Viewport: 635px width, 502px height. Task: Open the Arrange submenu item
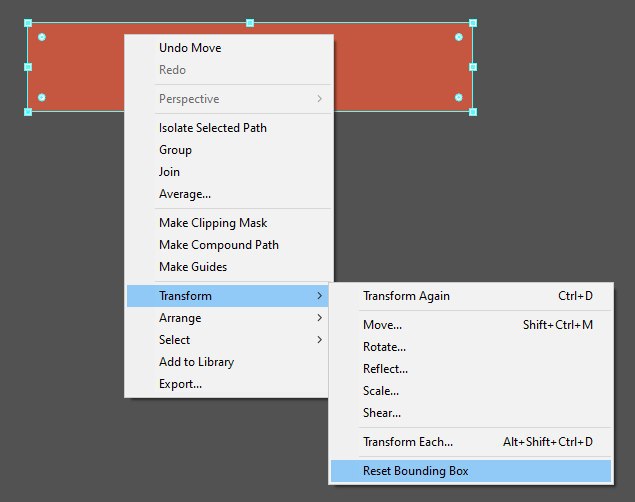pos(228,318)
